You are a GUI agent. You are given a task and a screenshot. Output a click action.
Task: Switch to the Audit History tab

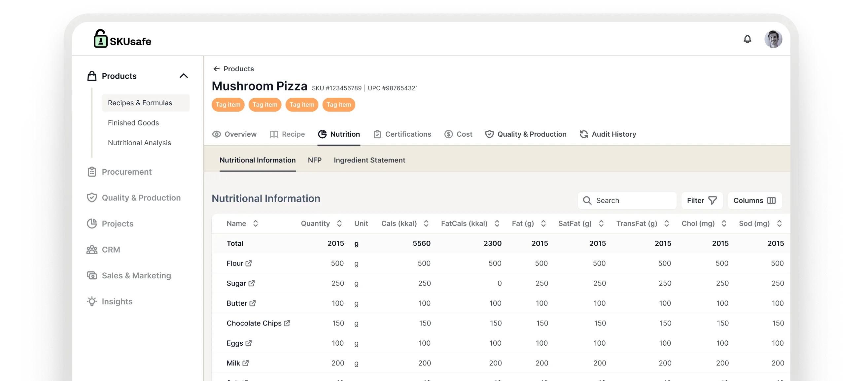(608, 134)
